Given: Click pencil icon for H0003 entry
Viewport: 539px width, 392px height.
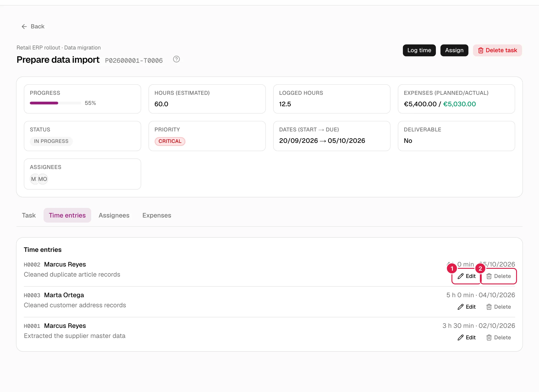Looking at the screenshot, I should tap(461, 307).
